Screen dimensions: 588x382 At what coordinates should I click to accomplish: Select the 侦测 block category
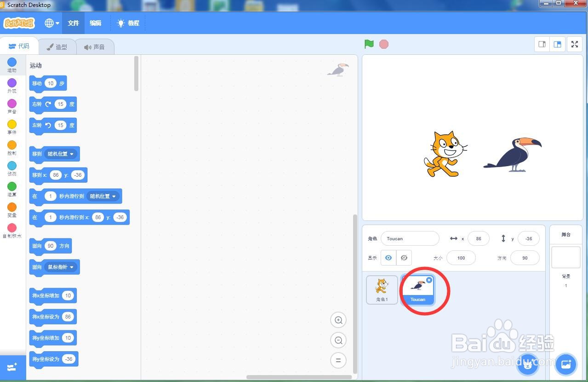point(12,168)
